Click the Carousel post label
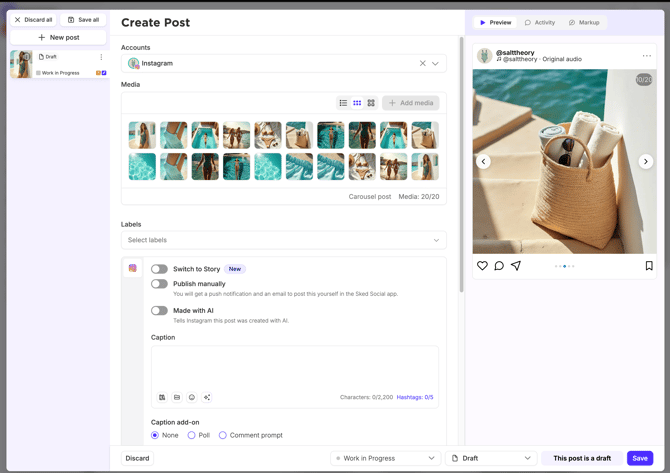The height and width of the screenshot is (473, 670). click(370, 197)
